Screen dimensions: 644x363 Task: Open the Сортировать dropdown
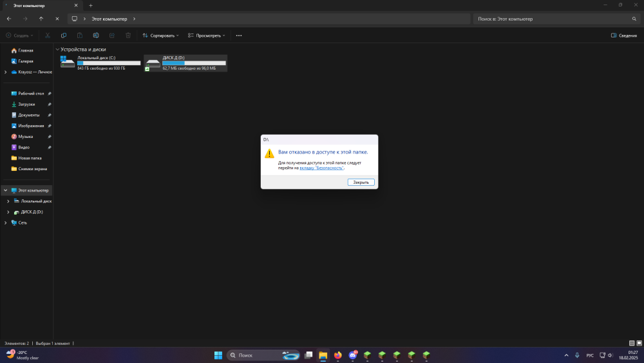pyautogui.click(x=160, y=35)
